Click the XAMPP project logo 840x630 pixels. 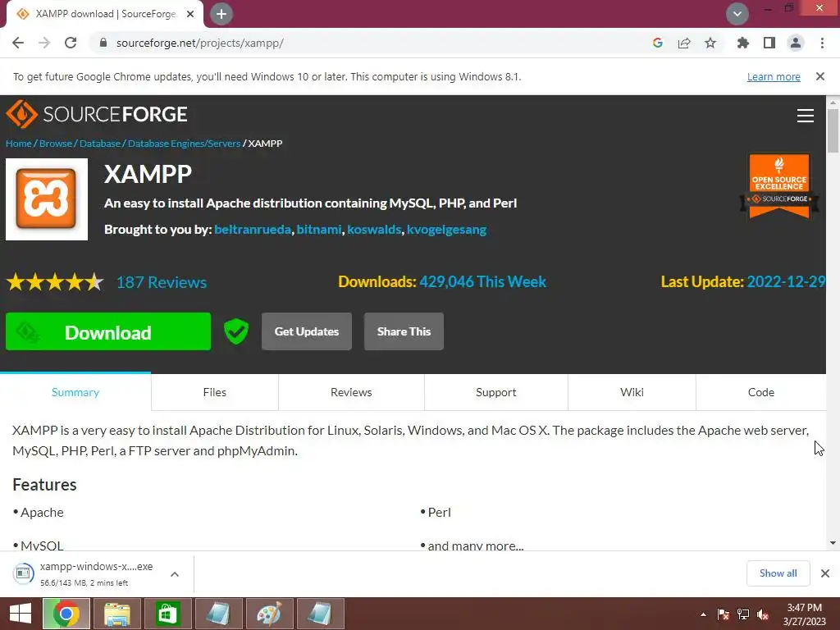pyautogui.click(x=47, y=199)
